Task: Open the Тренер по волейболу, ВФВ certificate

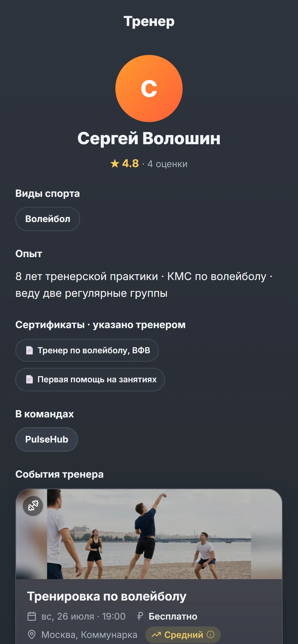Action: coord(87,350)
